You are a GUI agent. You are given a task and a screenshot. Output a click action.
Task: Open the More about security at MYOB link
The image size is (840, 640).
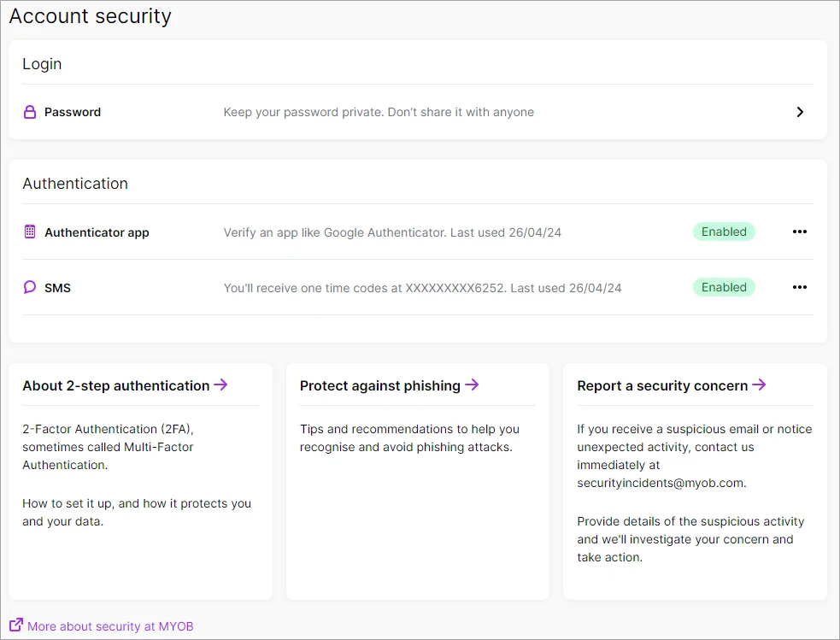pyautogui.click(x=110, y=626)
